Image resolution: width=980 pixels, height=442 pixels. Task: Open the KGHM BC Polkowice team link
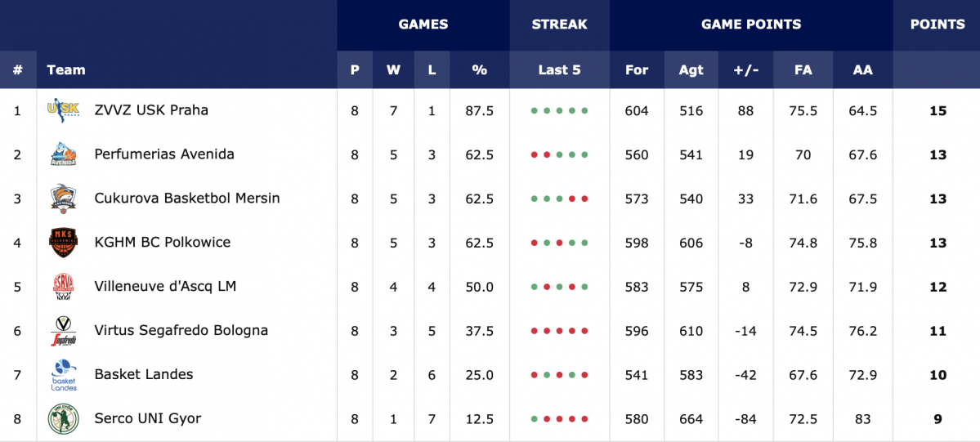(x=163, y=242)
